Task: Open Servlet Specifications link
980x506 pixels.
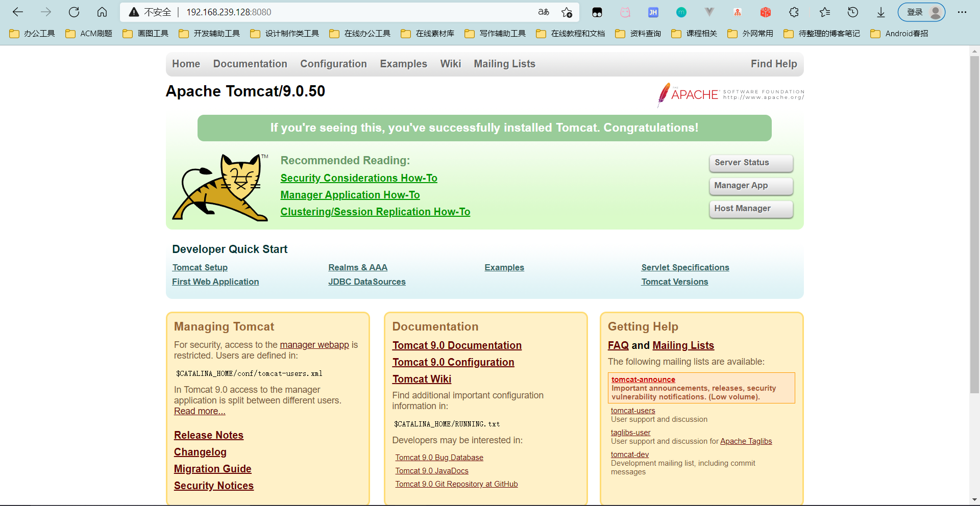Action: pyautogui.click(x=685, y=267)
